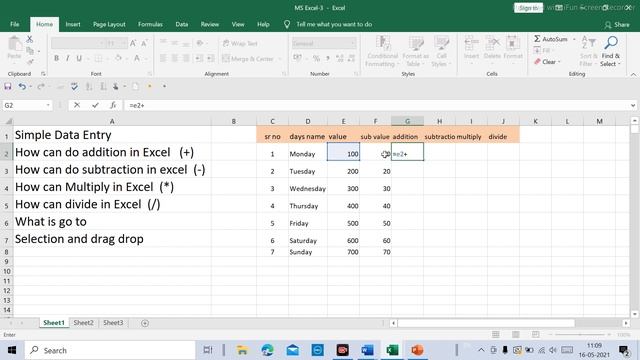Open Find & Select magnifier
Screen dimensions: 640x360
pyautogui.click(x=611, y=43)
